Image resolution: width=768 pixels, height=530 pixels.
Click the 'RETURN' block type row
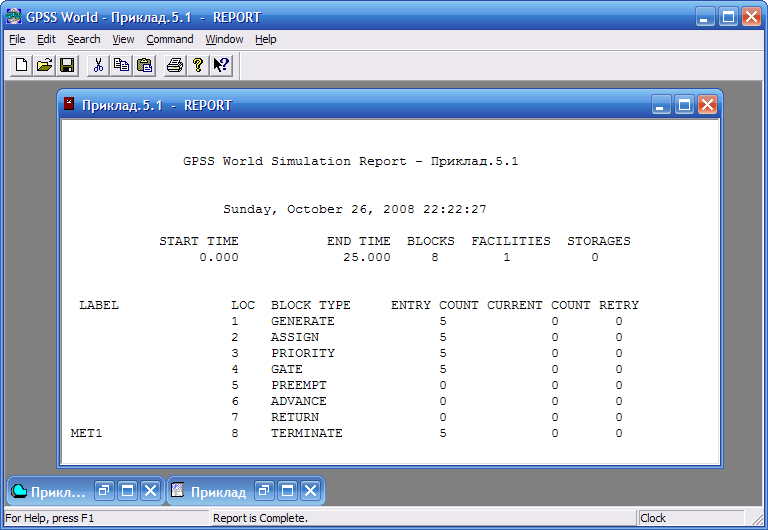tap(294, 417)
